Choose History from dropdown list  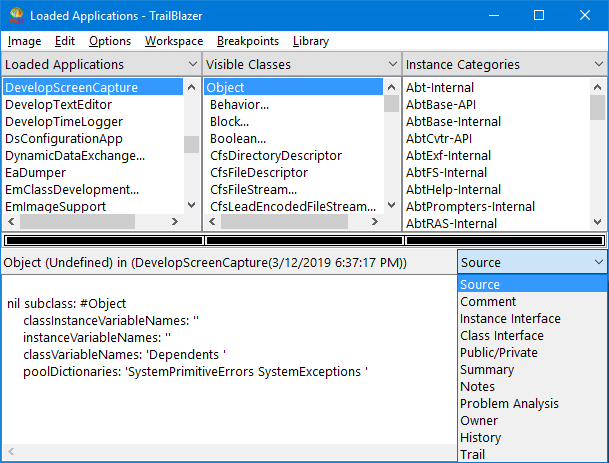pos(479,438)
